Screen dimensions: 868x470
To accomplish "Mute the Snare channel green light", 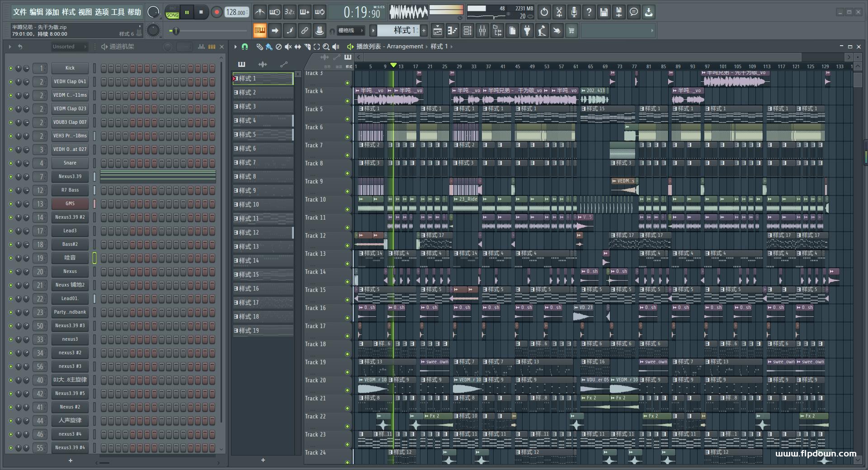I will [11, 163].
